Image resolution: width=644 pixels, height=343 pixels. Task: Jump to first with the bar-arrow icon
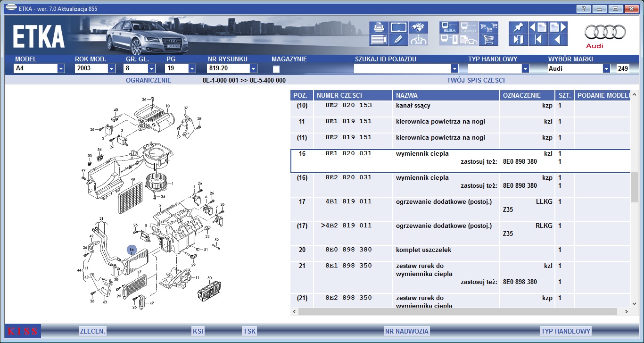538,40
